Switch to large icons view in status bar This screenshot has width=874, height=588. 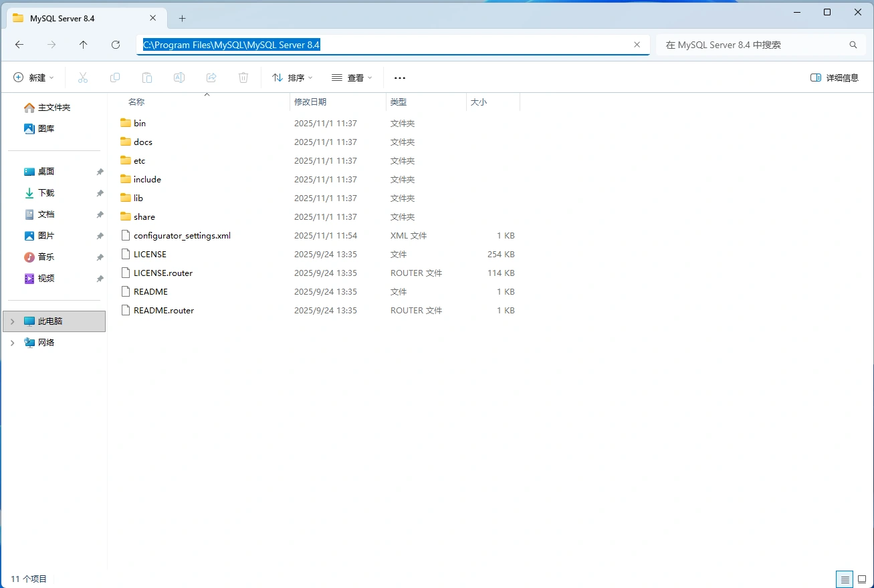pos(862,579)
